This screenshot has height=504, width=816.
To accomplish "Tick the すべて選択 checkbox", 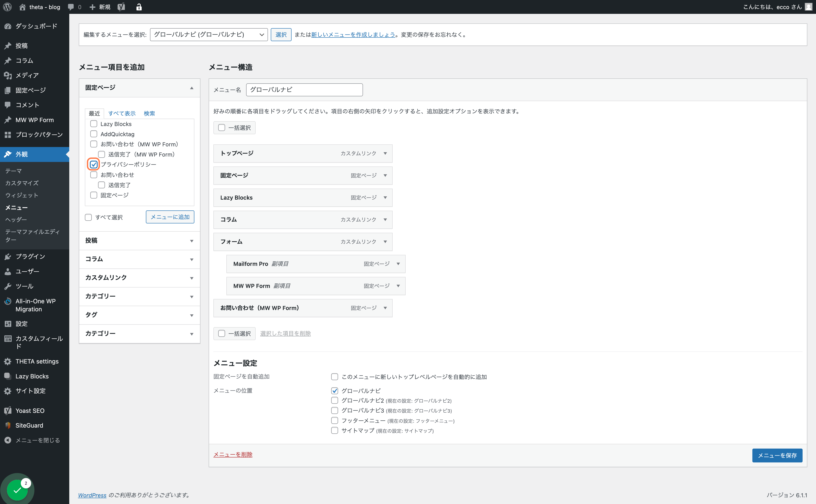I will point(88,217).
